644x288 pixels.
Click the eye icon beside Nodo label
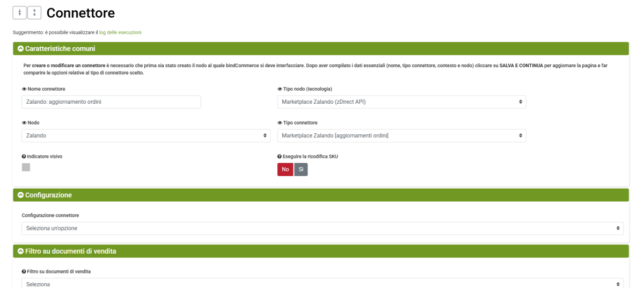click(x=24, y=123)
